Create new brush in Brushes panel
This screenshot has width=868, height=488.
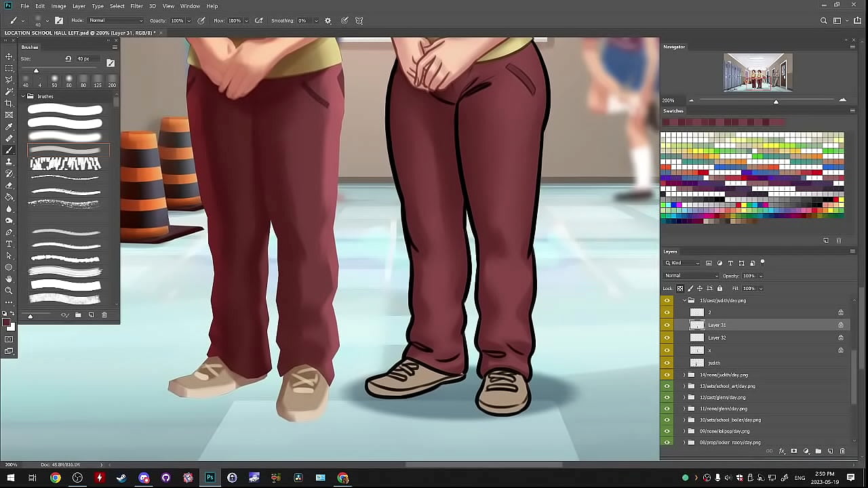(x=91, y=315)
